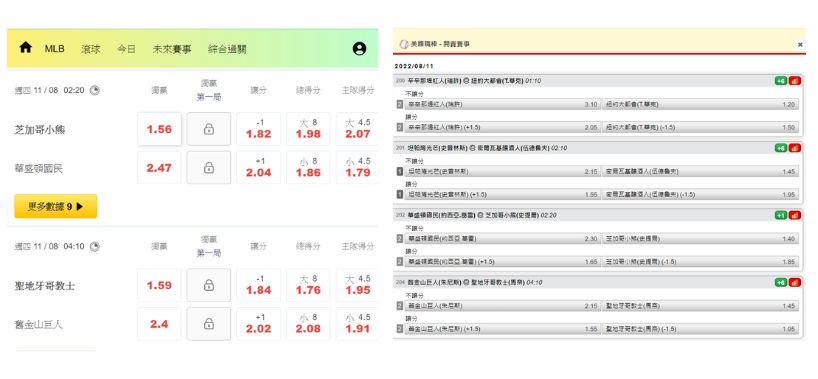Pick under 8 total at 2.08
The height and width of the screenshot is (379, 818).
pyautogui.click(x=308, y=324)
